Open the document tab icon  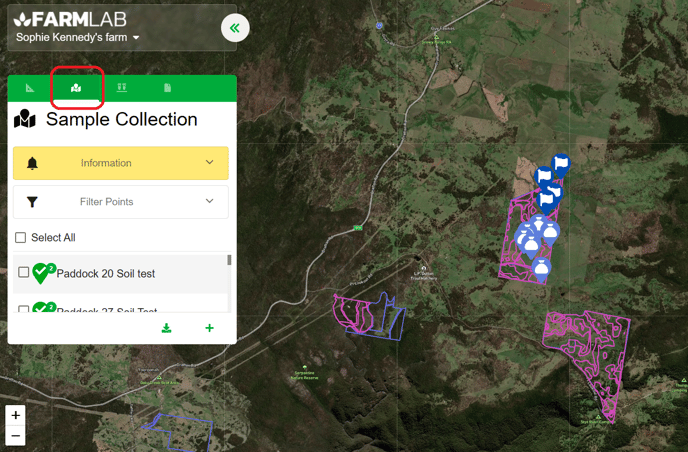pyautogui.click(x=167, y=89)
